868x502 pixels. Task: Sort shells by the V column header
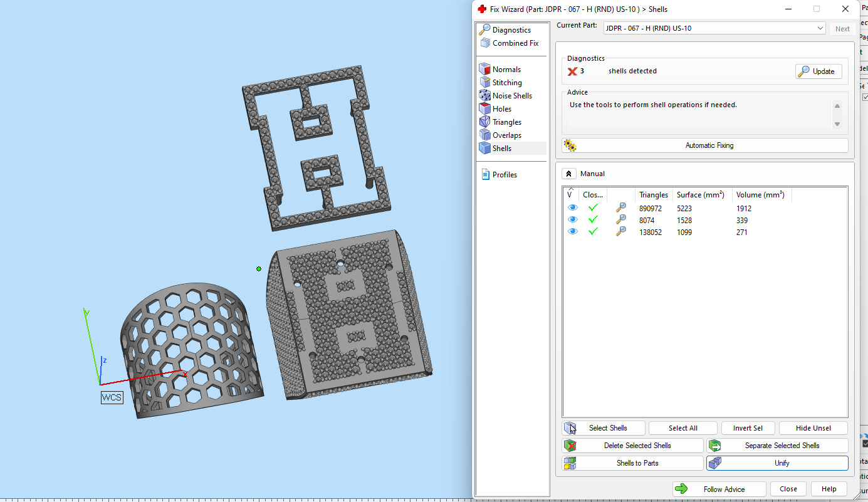pyautogui.click(x=570, y=195)
